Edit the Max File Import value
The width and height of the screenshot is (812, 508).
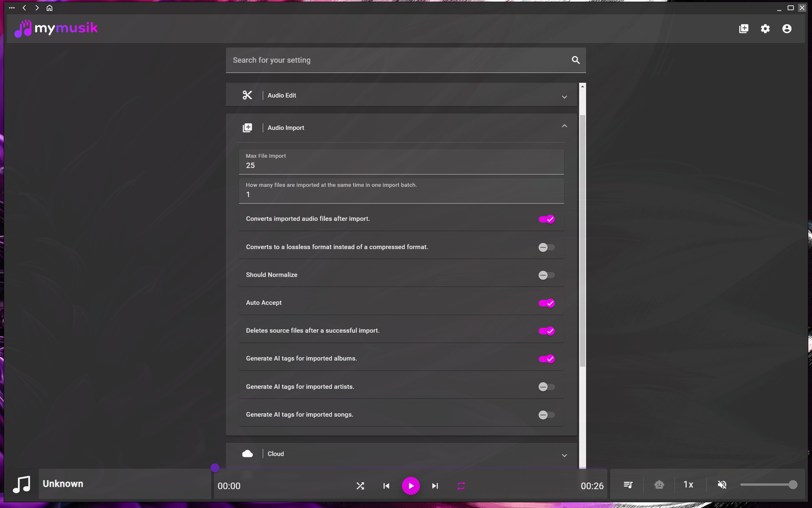tap(401, 161)
